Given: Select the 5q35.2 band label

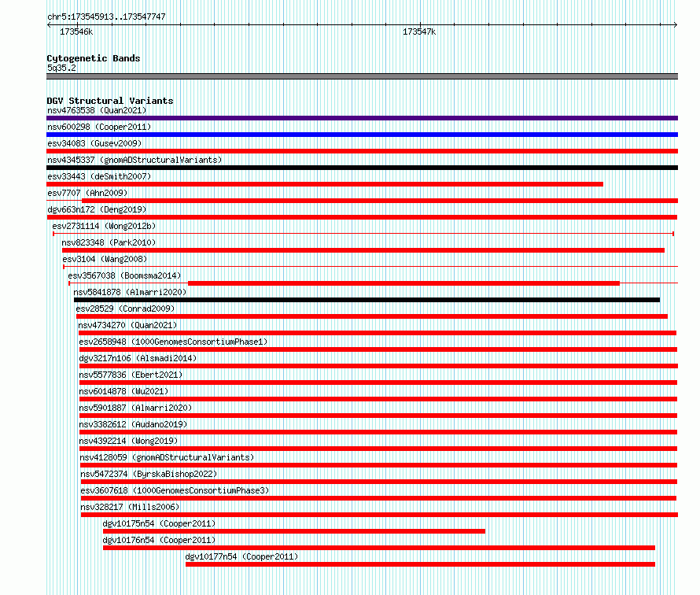Looking at the screenshot, I should click(61, 68).
